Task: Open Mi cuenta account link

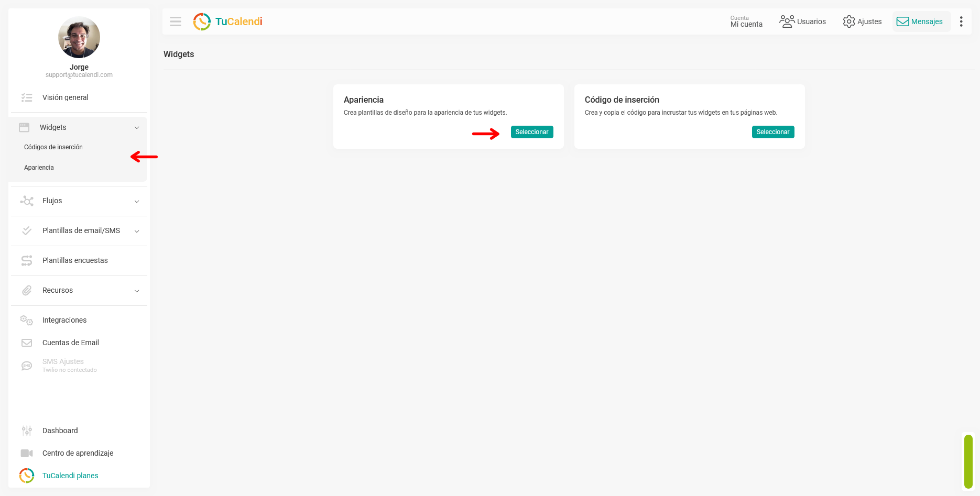Action: click(746, 21)
